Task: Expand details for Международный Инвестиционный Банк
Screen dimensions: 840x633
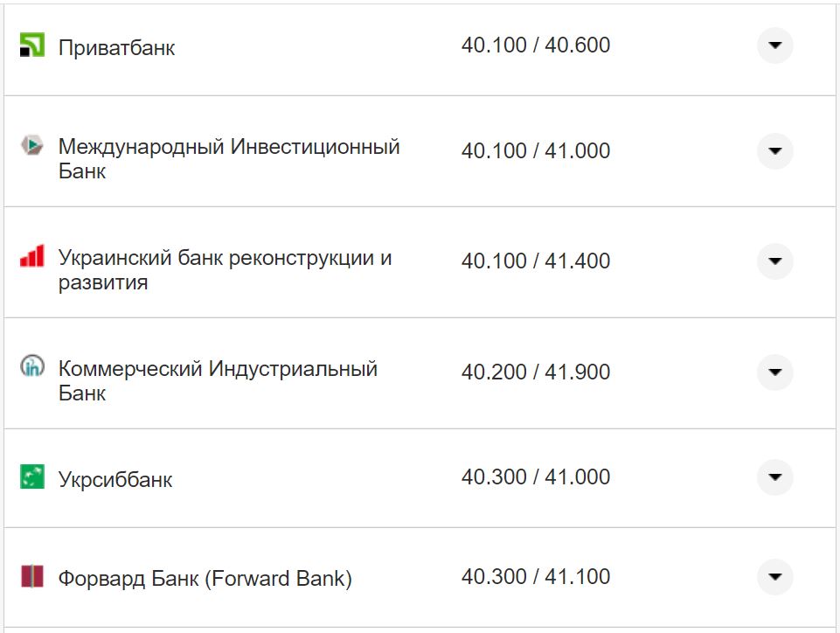Action: [x=774, y=150]
